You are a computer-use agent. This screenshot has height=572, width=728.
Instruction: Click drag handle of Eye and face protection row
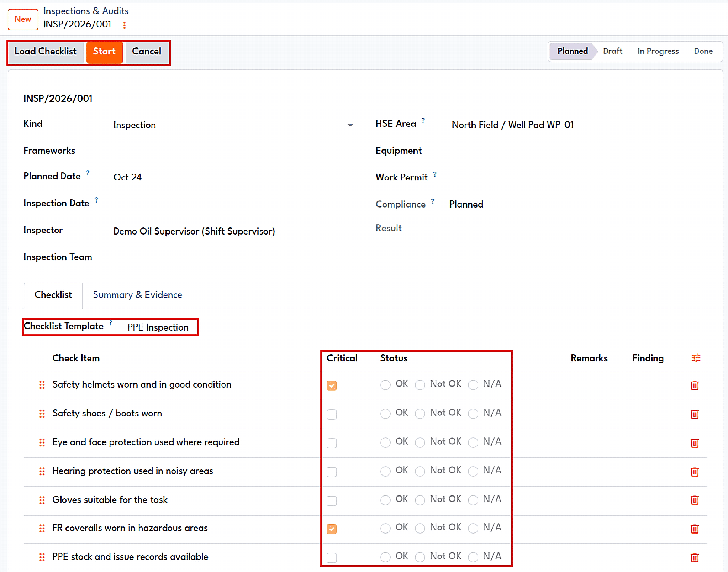[x=42, y=442]
